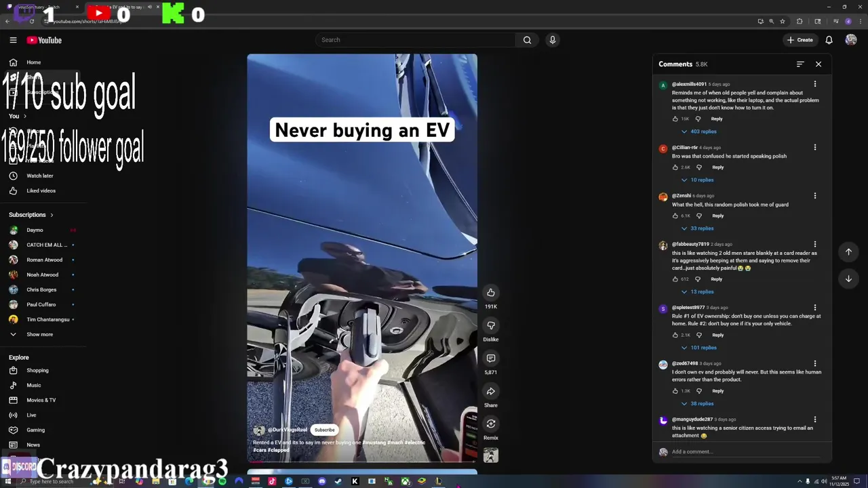868x488 pixels.
Task: Open the comments icon showing 5,871
Action: point(491,358)
